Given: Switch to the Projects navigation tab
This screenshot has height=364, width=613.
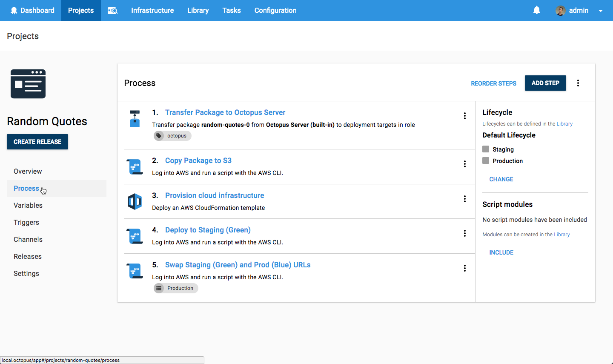Looking at the screenshot, I should point(80,10).
